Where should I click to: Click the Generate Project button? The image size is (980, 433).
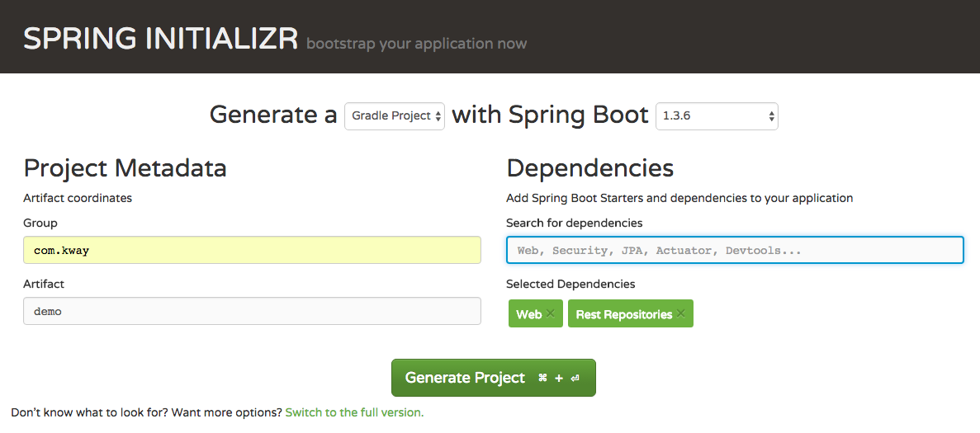[x=493, y=378]
